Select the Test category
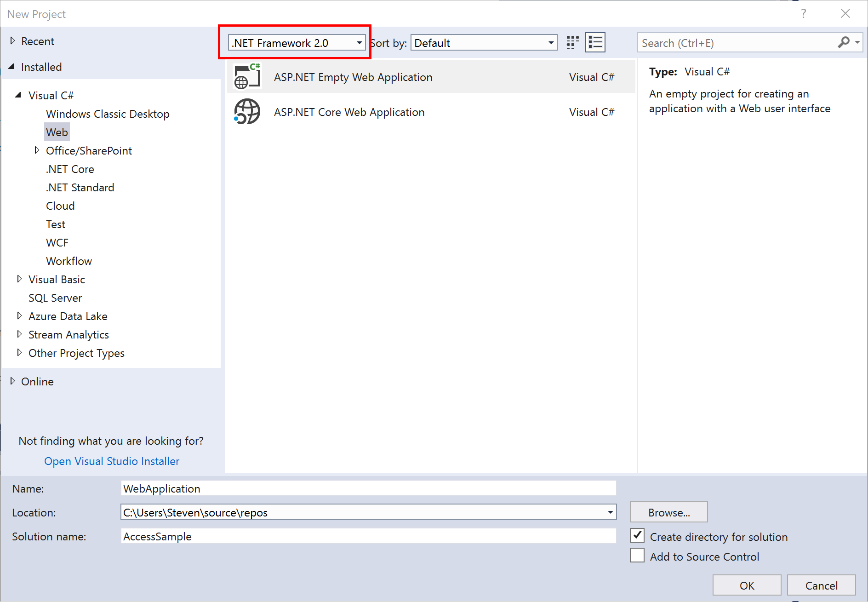 tap(56, 224)
